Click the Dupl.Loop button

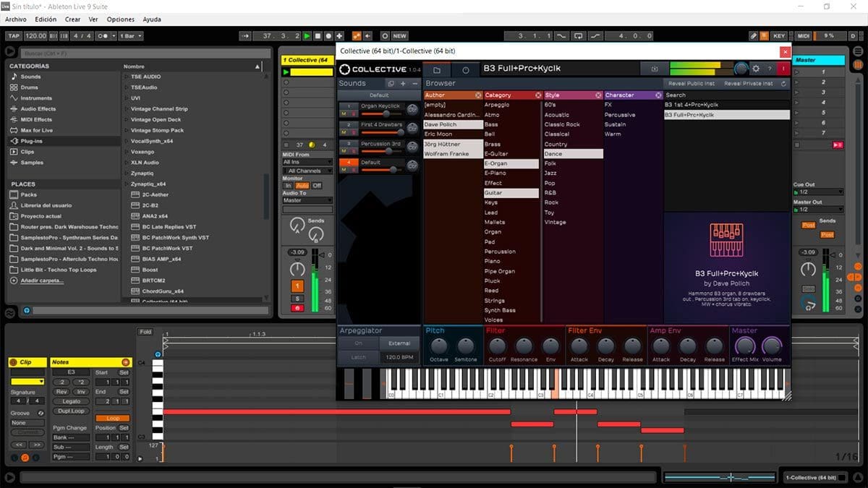click(72, 411)
